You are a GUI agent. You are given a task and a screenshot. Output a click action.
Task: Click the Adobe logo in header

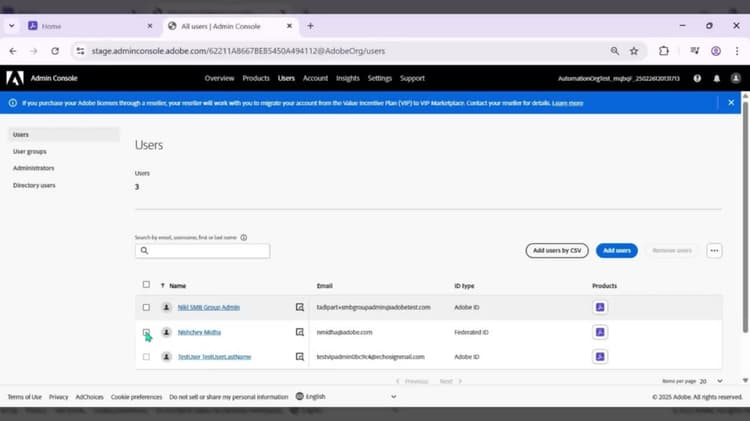tap(15, 78)
